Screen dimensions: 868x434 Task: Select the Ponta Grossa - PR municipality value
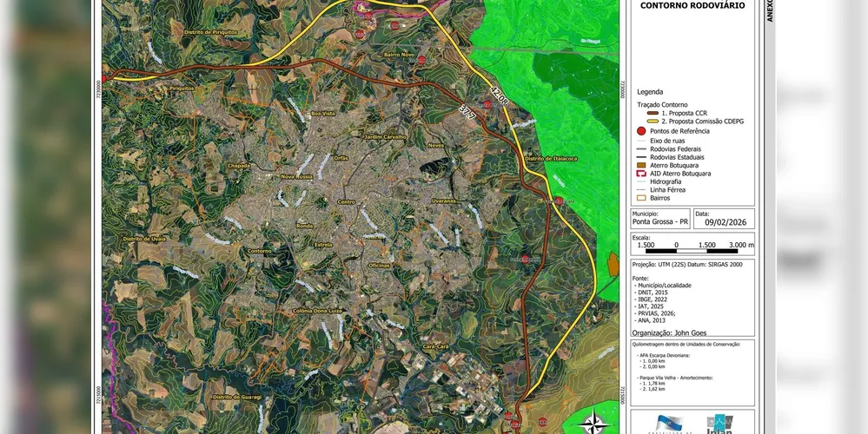[x=660, y=222]
